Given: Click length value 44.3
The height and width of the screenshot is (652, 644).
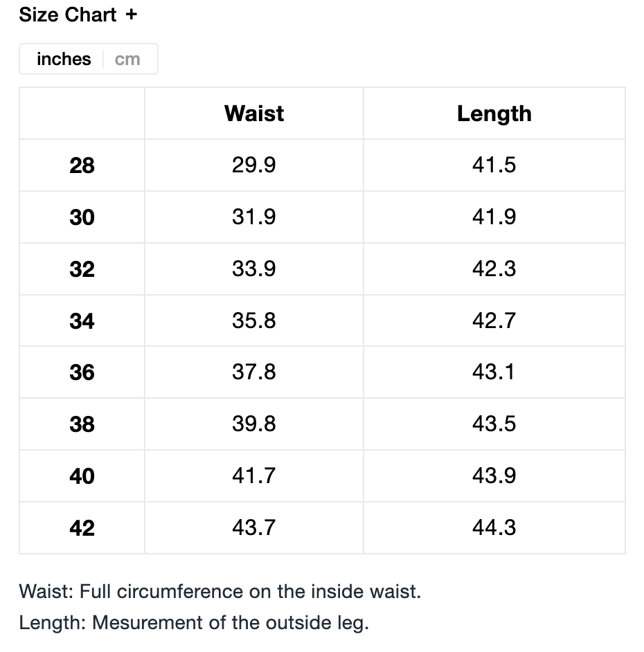Looking at the screenshot, I should click(x=494, y=528).
